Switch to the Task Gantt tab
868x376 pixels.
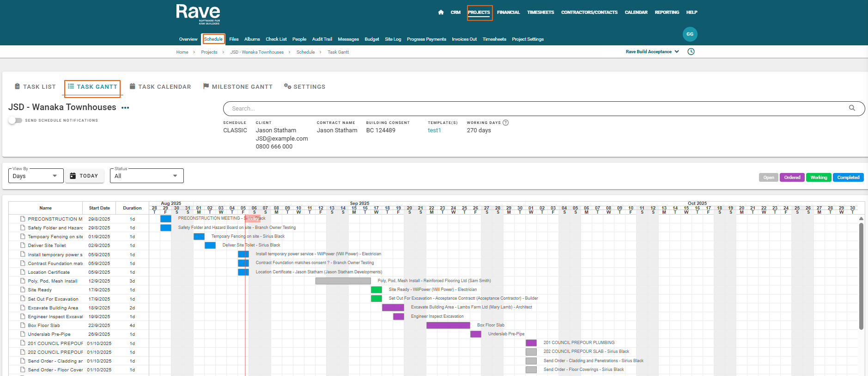92,86
